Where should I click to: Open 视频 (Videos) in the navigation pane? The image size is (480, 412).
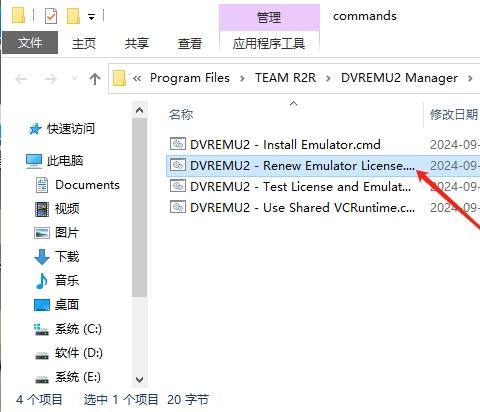(x=67, y=209)
